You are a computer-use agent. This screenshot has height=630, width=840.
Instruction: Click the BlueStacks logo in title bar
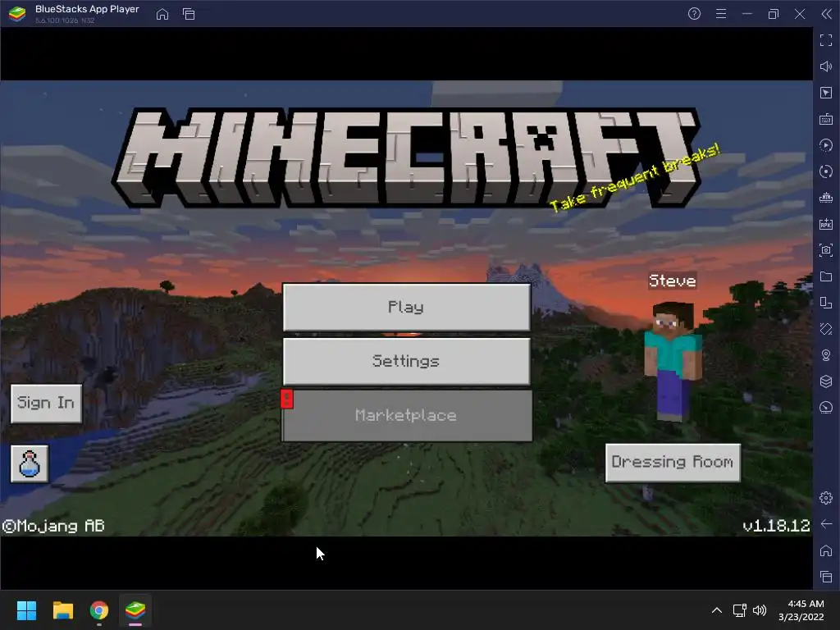pos(17,14)
